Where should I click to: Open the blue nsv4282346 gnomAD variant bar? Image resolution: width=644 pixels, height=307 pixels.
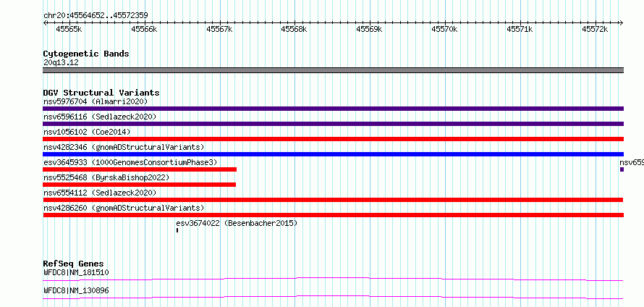click(x=333, y=154)
